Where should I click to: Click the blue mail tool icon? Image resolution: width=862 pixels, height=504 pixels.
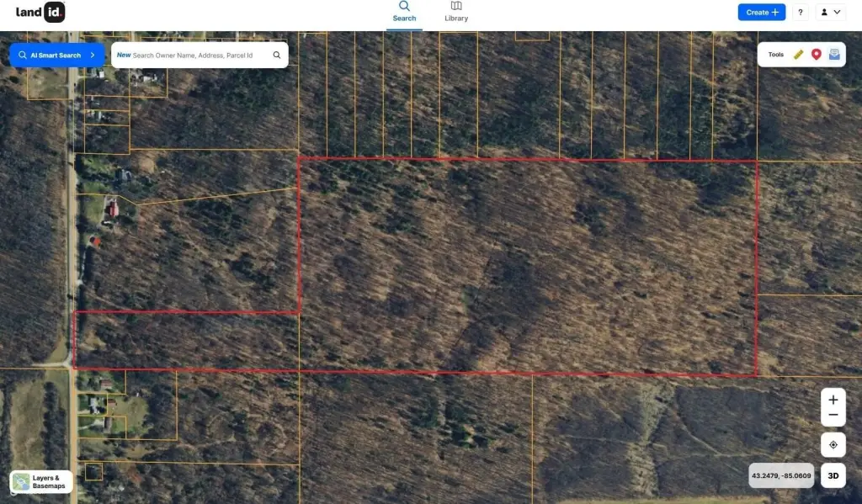tap(834, 55)
